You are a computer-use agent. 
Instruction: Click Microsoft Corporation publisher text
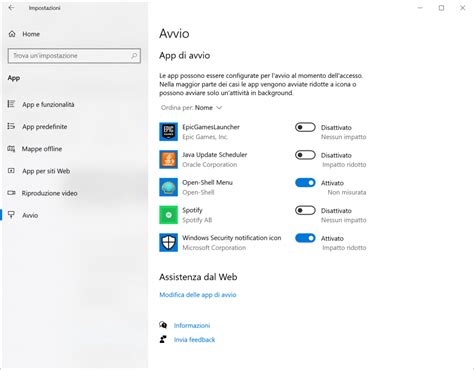click(214, 248)
